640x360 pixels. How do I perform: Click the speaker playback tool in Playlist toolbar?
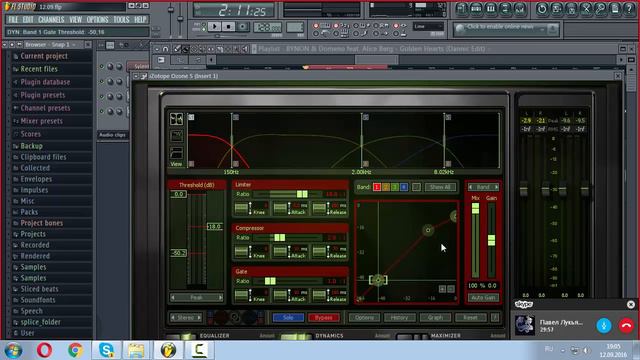[x=245, y=49]
